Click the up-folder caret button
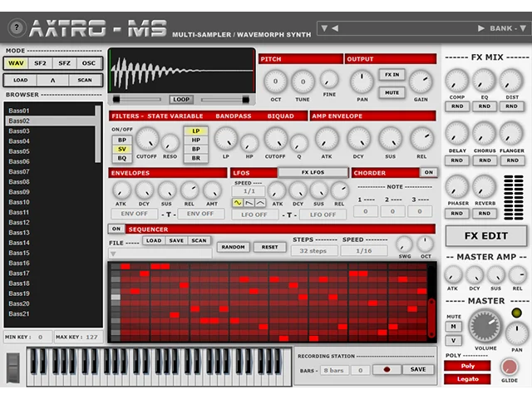 [52, 81]
